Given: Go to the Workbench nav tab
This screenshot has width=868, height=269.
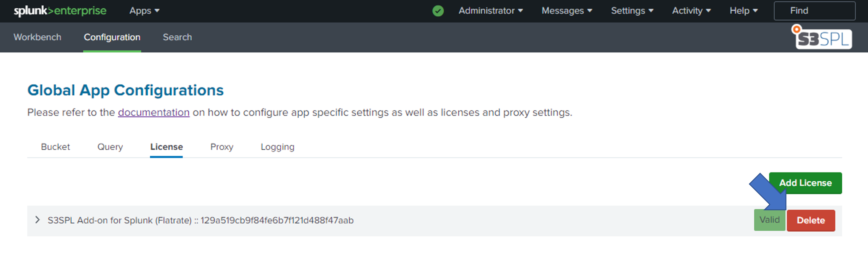Looking at the screenshot, I should pos(37,37).
